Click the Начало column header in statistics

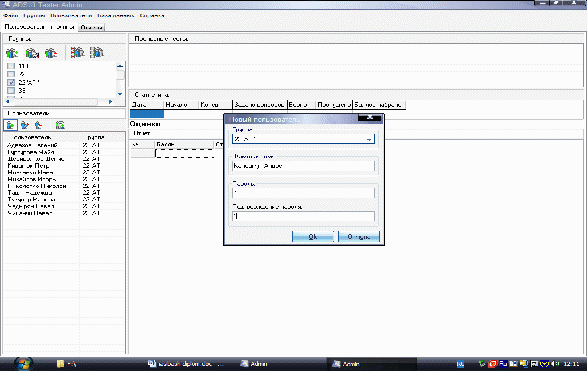pos(181,105)
